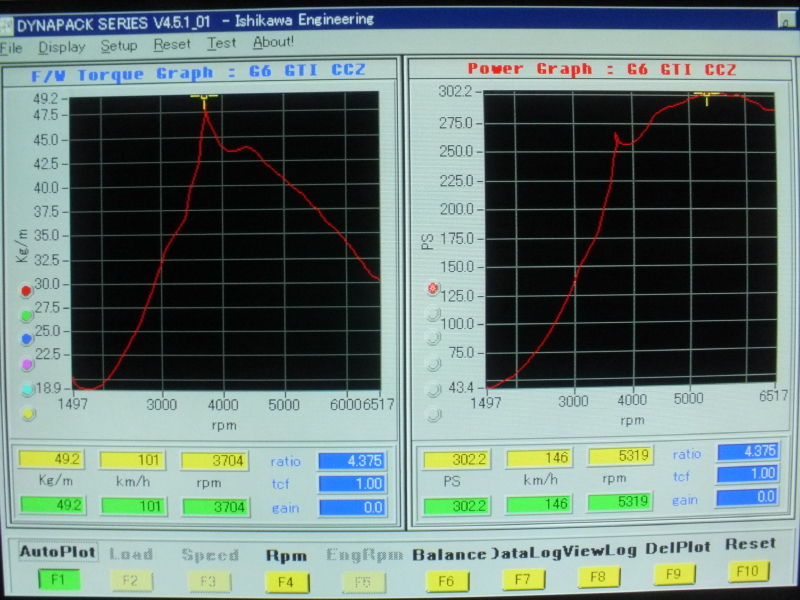The image size is (800, 600).
Task: Click the F6 Balance key
Action: (x=446, y=581)
